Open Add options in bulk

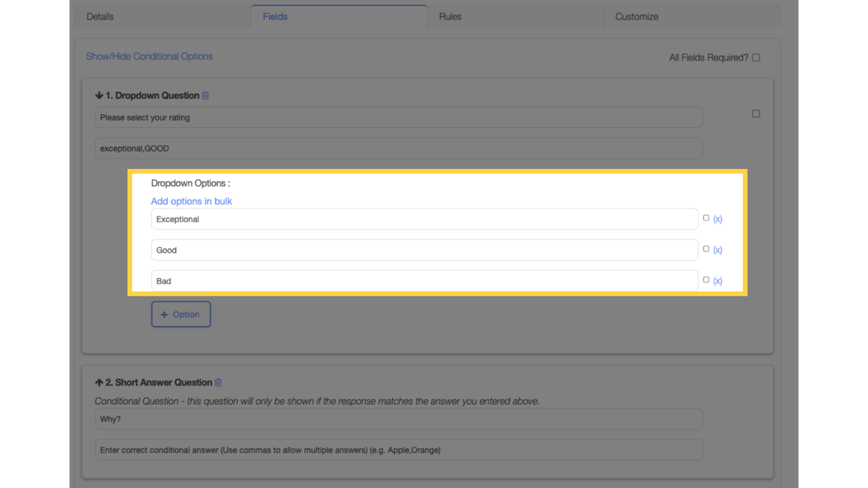[191, 201]
